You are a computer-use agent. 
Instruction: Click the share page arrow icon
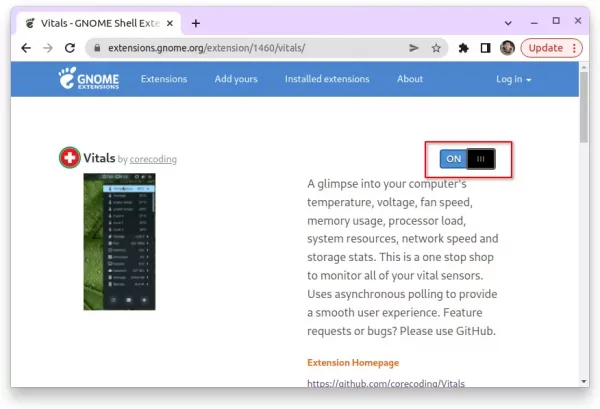pyautogui.click(x=414, y=48)
